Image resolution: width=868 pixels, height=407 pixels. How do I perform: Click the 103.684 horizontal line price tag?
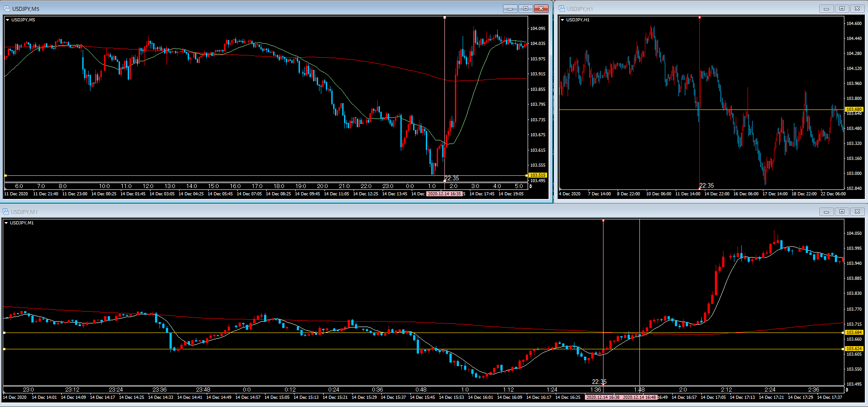pyautogui.click(x=854, y=333)
